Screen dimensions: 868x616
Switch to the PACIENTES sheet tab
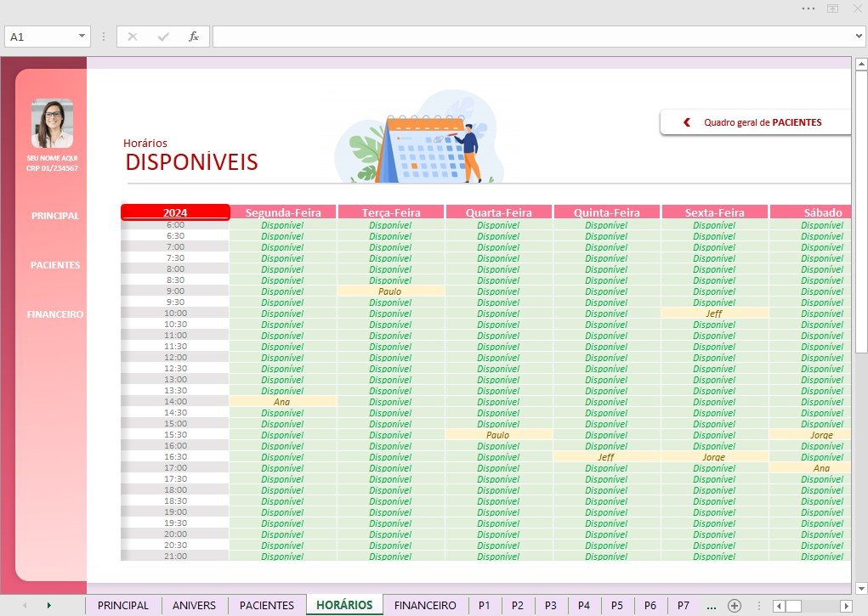coord(267,606)
